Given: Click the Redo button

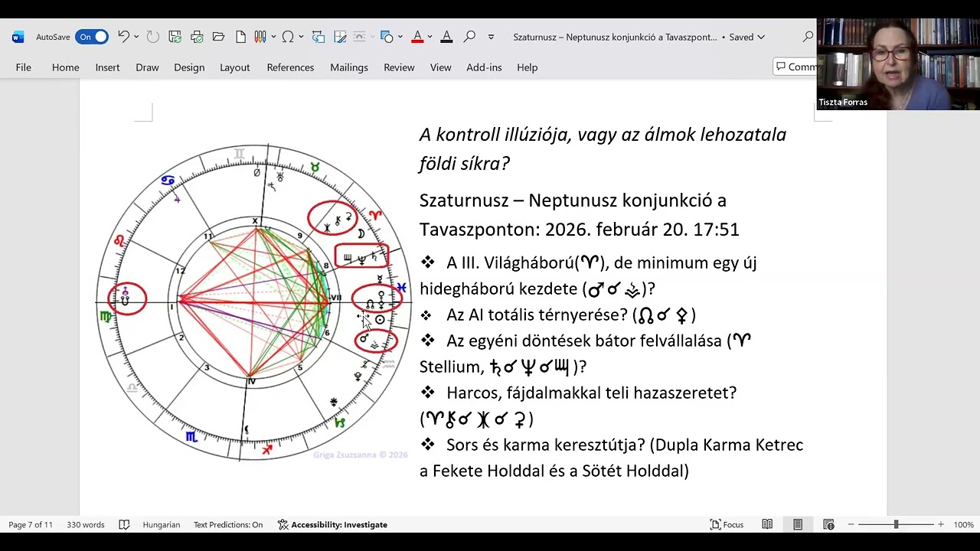Looking at the screenshot, I should pos(153,37).
